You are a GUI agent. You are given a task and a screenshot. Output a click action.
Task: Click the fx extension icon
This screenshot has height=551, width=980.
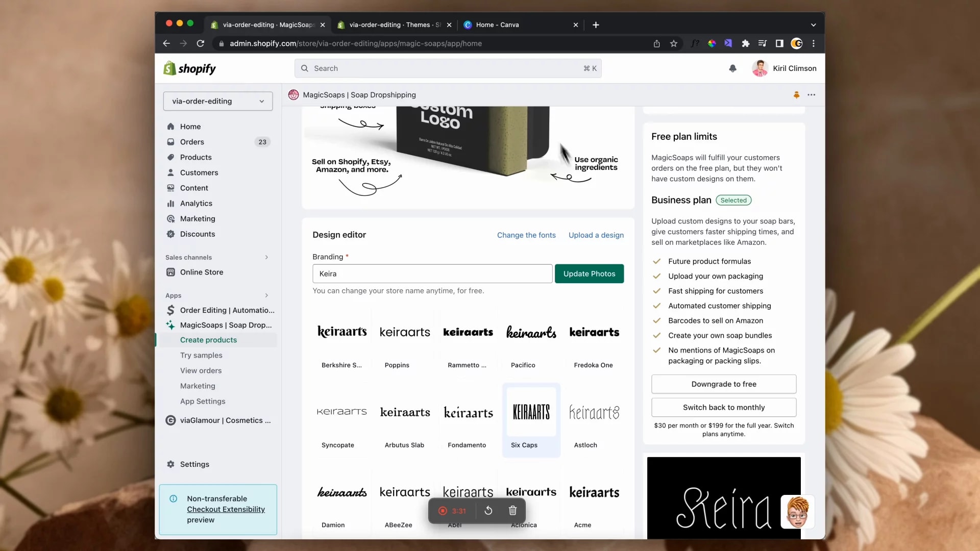[695, 43]
